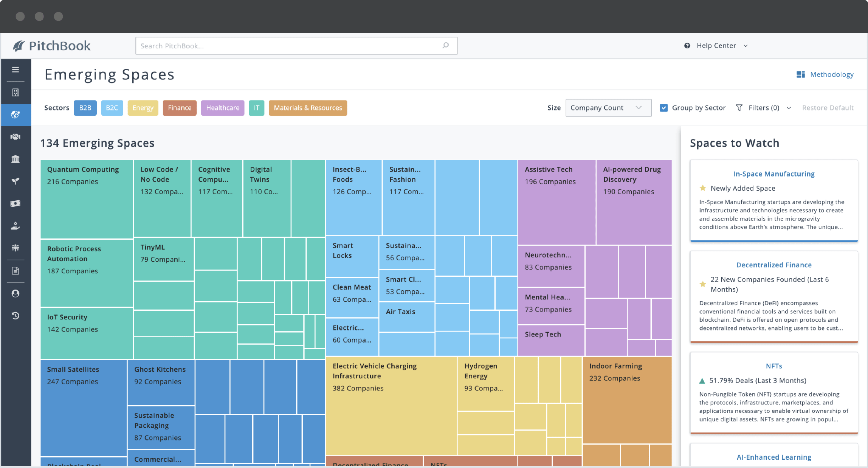Uncheck the Group by Sector checkbox
Image resolution: width=868 pixels, height=468 pixels.
click(664, 108)
